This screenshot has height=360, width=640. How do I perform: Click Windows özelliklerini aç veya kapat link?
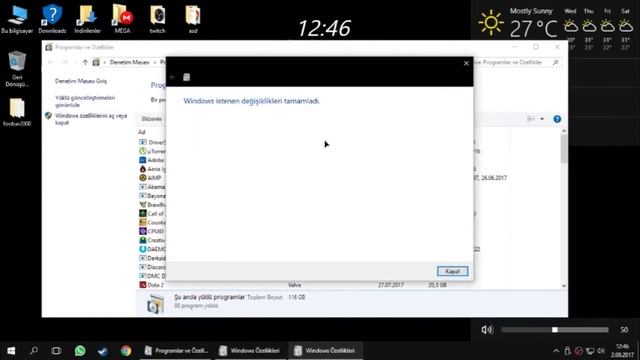point(91,119)
